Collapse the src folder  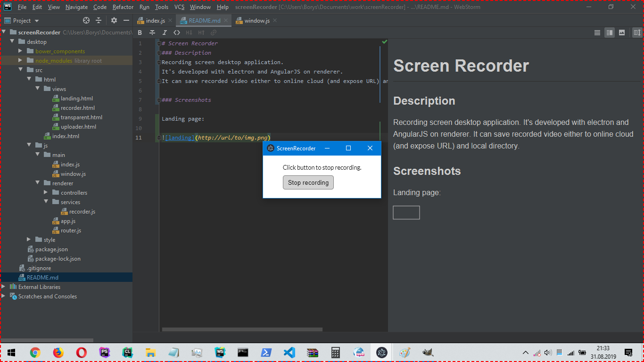20,70
